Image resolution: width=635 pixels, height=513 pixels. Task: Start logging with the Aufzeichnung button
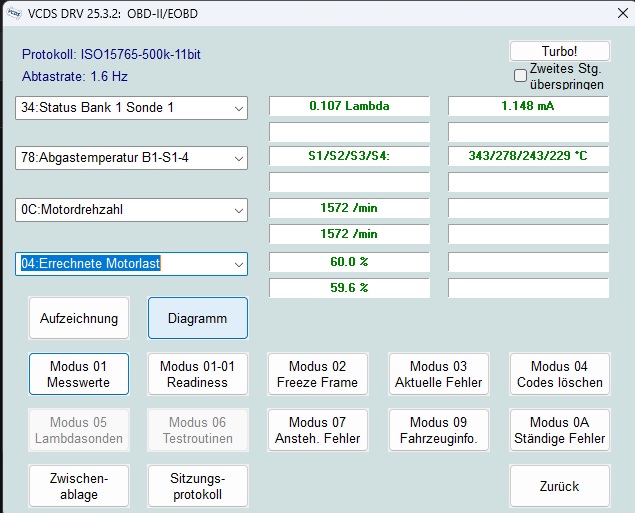tap(79, 319)
